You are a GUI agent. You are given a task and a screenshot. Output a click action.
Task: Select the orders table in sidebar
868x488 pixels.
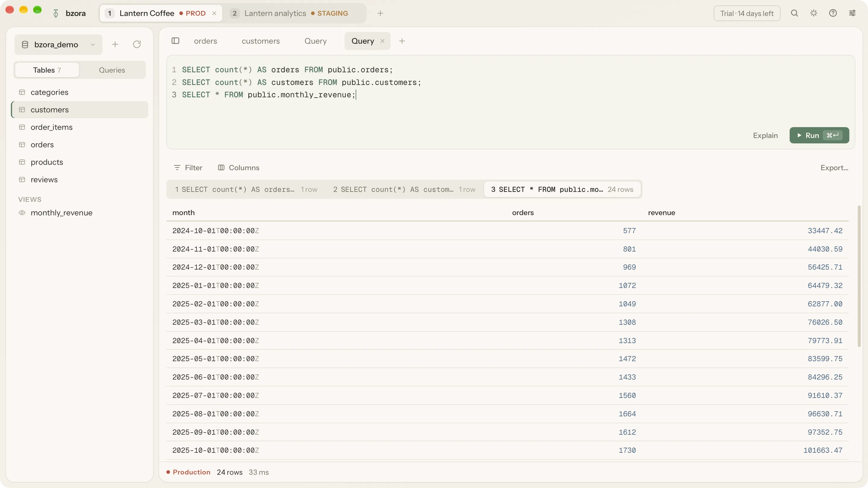[x=80, y=145]
